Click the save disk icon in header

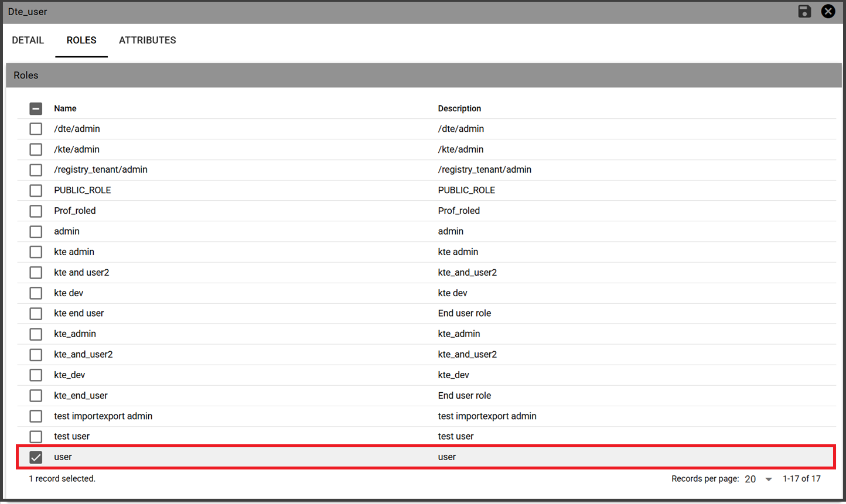(x=804, y=11)
